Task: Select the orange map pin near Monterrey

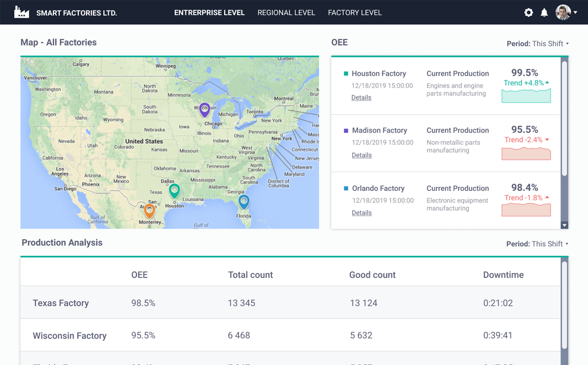Action: (x=150, y=211)
